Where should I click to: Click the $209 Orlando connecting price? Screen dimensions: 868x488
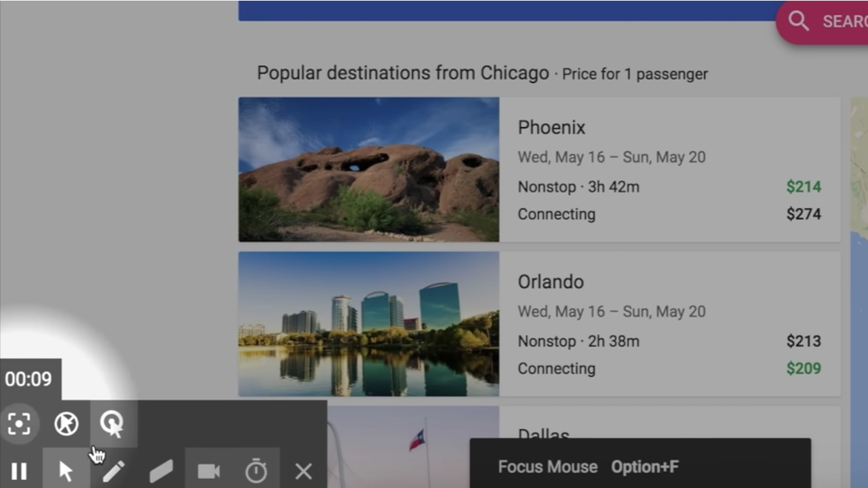804,369
